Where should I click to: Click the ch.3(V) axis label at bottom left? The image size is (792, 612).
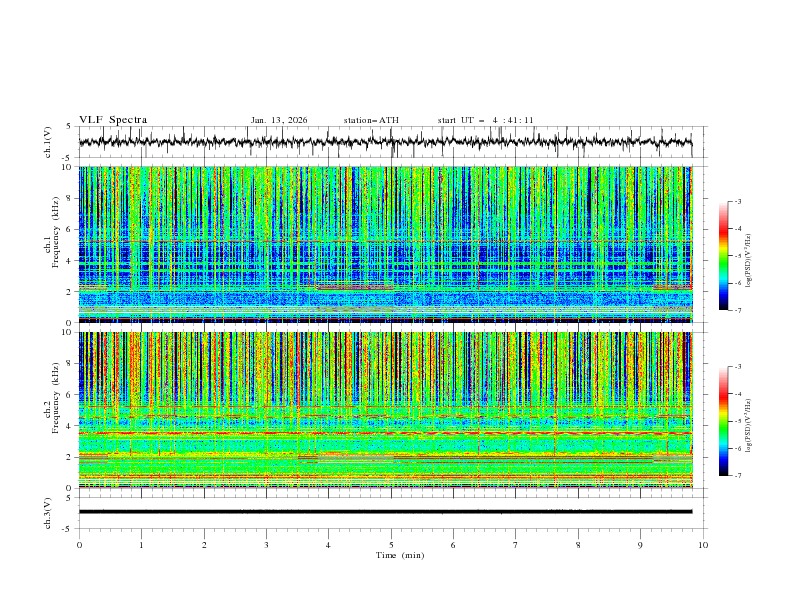tap(47, 511)
